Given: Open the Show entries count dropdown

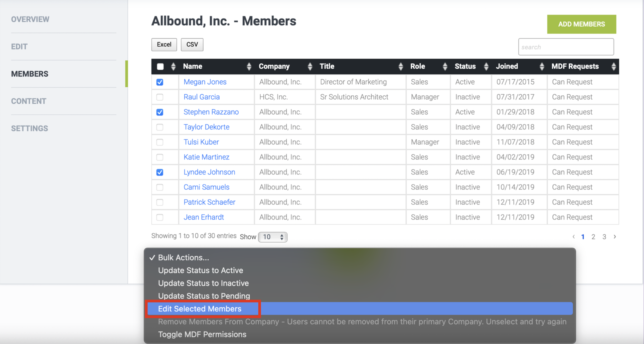Looking at the screenshot, I should (x=273, y=237).
